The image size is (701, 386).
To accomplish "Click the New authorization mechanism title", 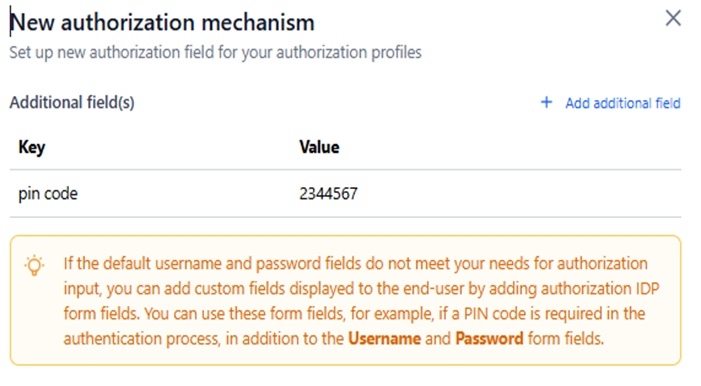I will (x=162, y=23).
